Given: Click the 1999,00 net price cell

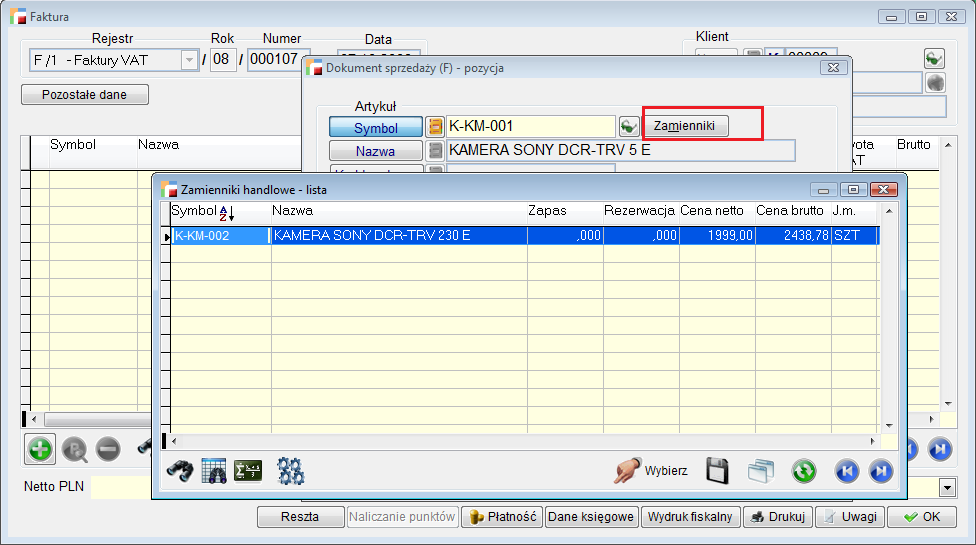Looking at the screenshot, I should click(x=717, y=236).
